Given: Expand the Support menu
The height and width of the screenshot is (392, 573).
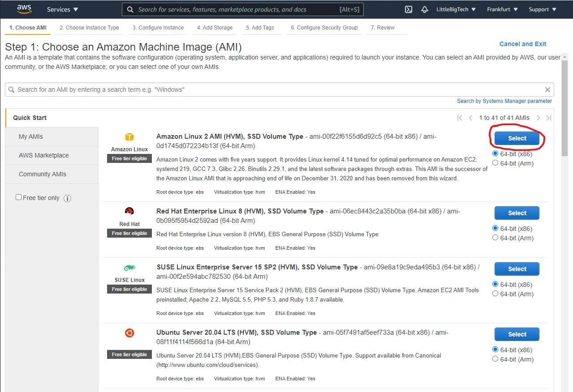Looking at the screenshot, I should click(543, 9).
